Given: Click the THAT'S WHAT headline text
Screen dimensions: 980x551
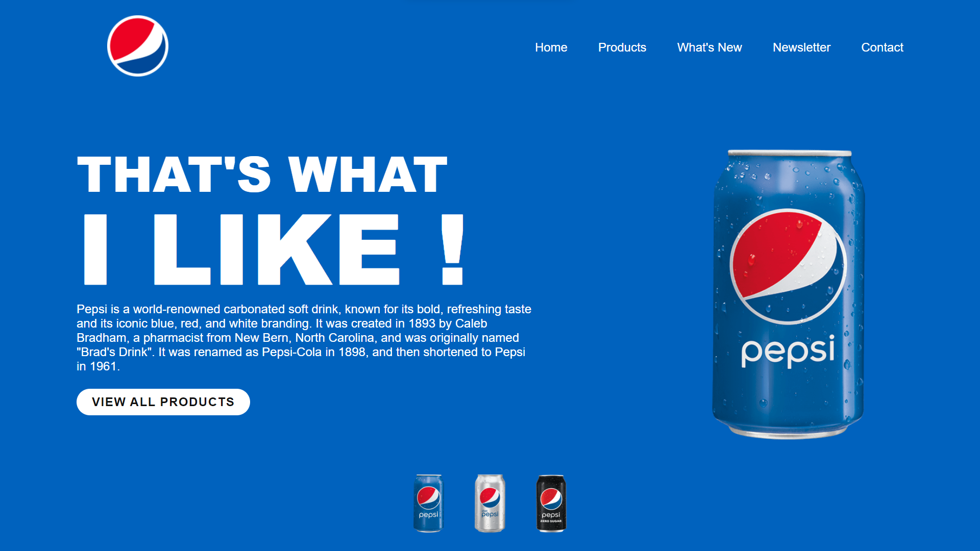Looking at the screenshot, I should (262, 174).
